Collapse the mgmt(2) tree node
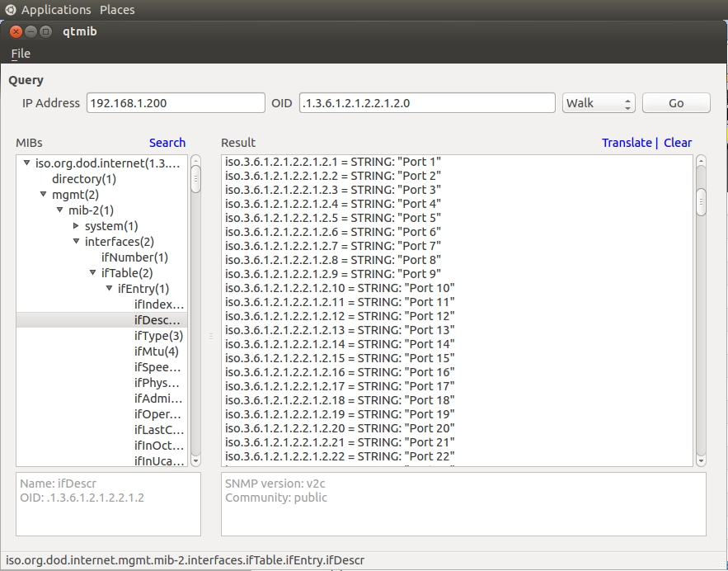The height and width of the screenshot is (571, 728). click(44, 195)
